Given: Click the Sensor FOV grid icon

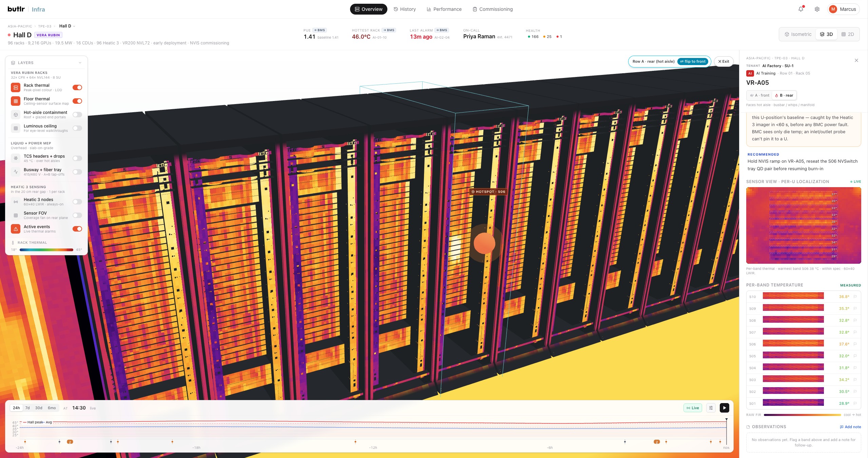Looking at the screenshot, I should point(16,215).
